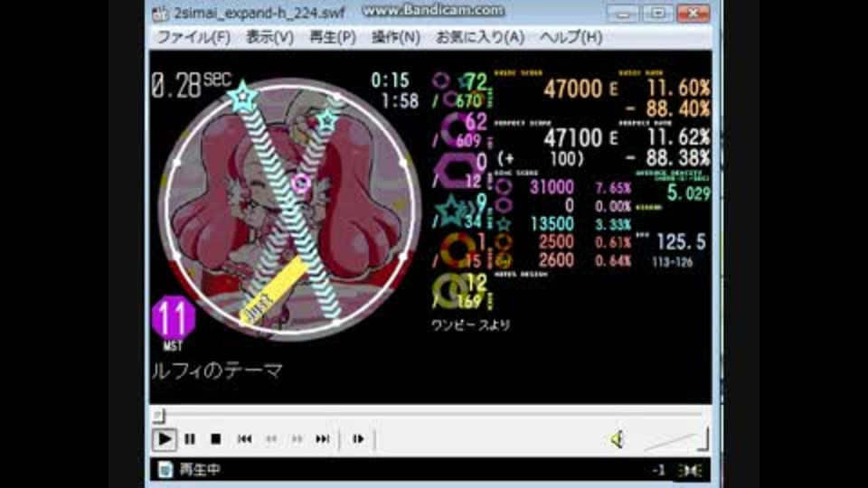Click the application icon in the title bar

(x=160, y=14)
